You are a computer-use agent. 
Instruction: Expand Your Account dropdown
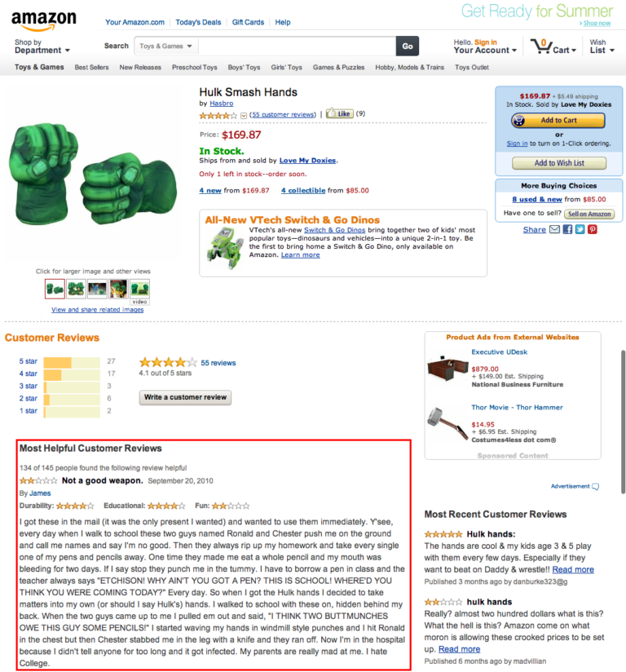tap(485, 46)
